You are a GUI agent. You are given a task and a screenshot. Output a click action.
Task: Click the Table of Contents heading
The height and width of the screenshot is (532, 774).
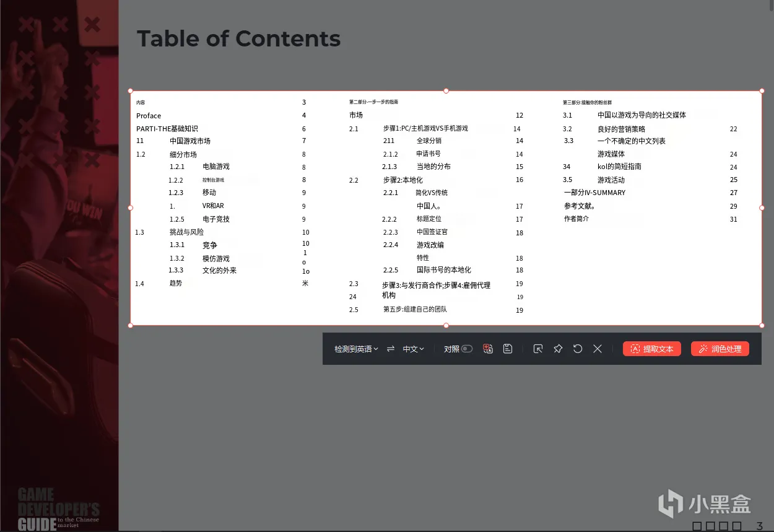click(x=239, y=38)
